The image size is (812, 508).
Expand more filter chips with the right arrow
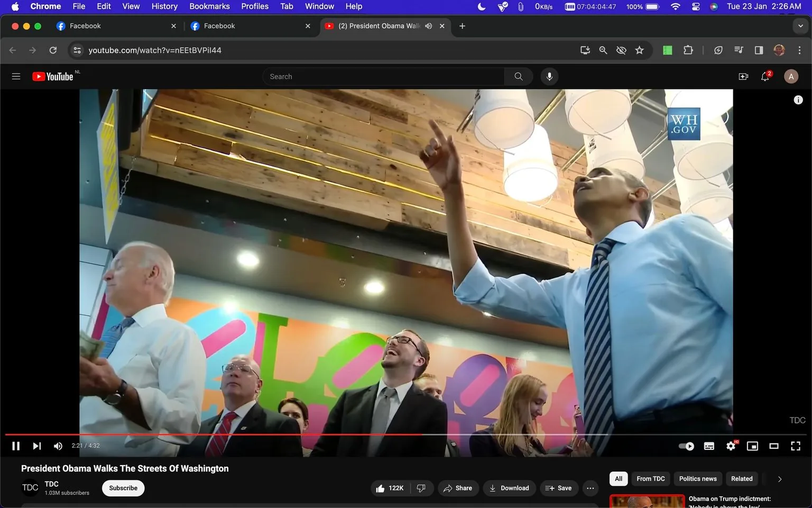pos(779,478)
